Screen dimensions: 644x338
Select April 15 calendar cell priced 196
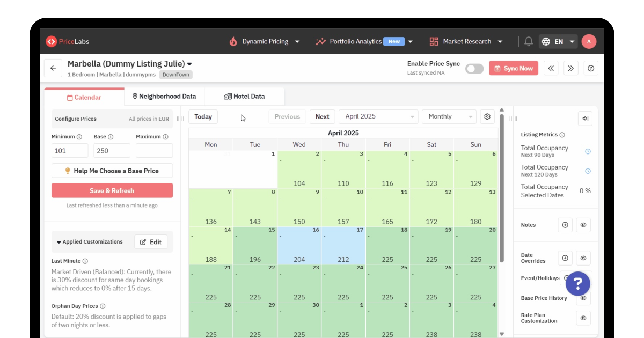[255, 245]
